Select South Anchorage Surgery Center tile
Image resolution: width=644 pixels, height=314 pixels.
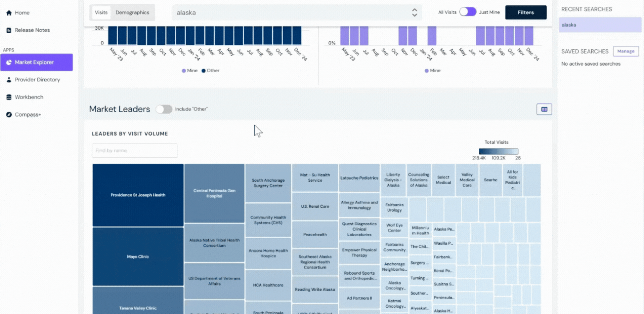(268, 183)
